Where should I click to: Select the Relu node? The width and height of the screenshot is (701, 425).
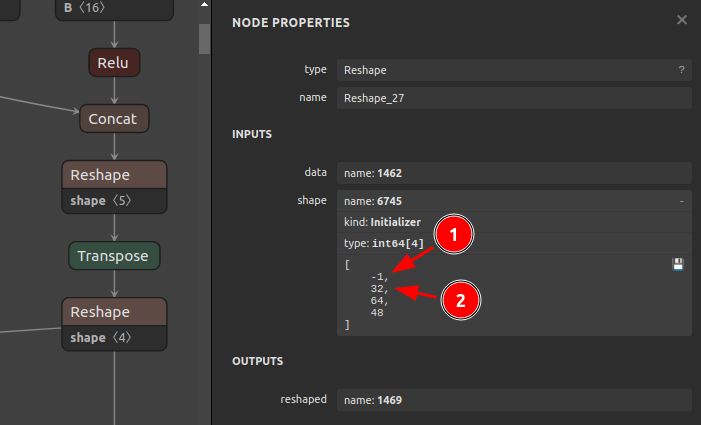[114, 63]
